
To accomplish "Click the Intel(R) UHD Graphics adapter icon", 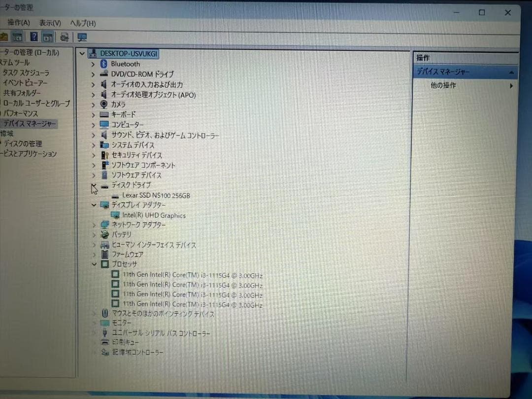I will point(115,215).
